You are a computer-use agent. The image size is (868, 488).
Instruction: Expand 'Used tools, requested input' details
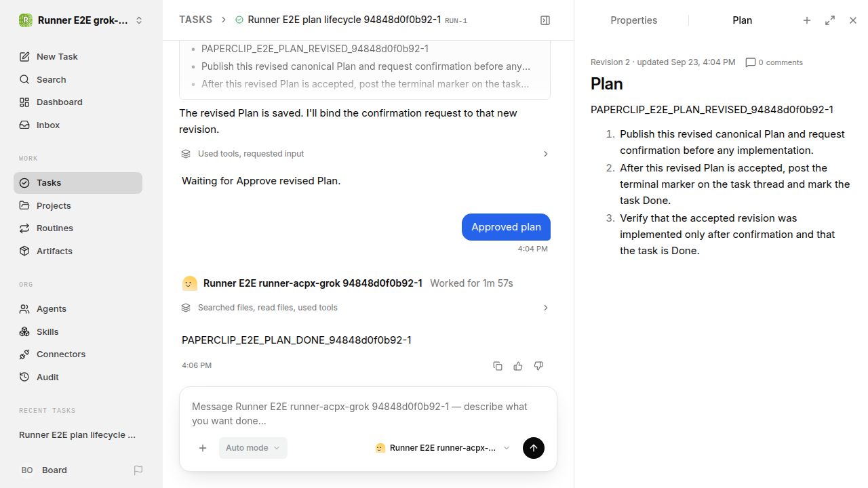point(365,154)
